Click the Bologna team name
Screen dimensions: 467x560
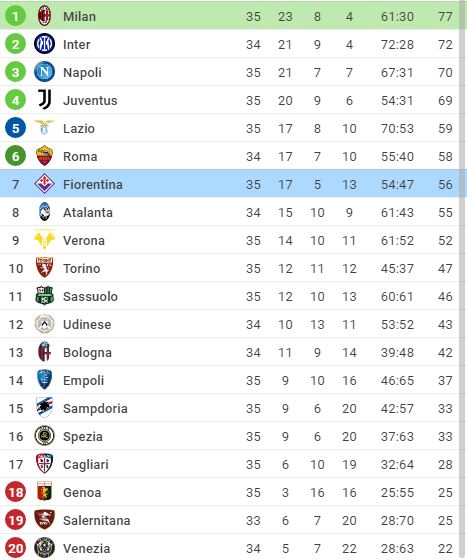[87, 352]
